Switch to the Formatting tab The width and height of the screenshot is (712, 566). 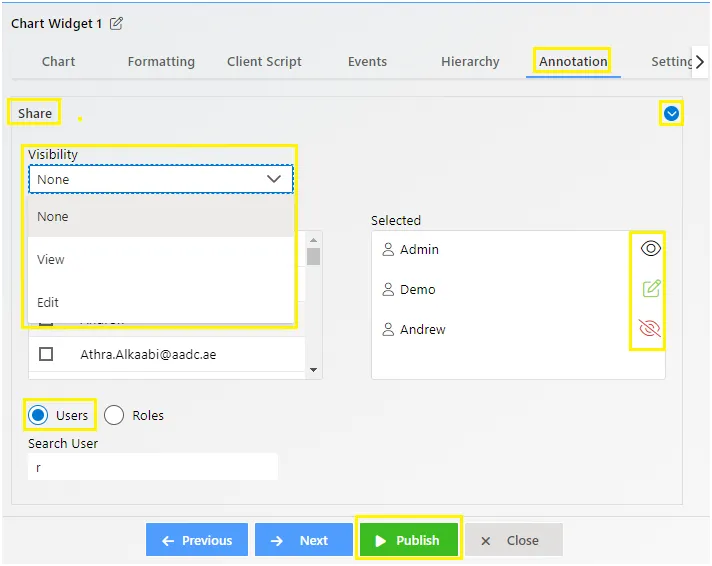tap(161, 61)
